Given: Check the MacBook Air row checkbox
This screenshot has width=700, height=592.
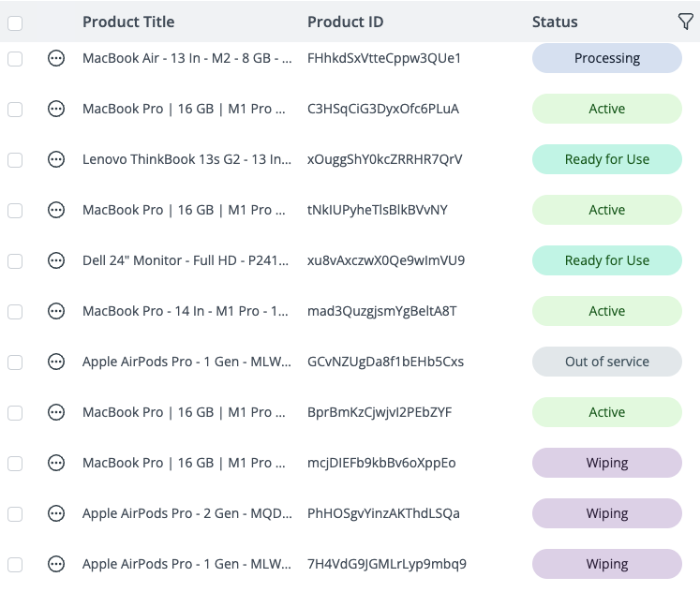Looking at the screenshot, I should [15, 58].
